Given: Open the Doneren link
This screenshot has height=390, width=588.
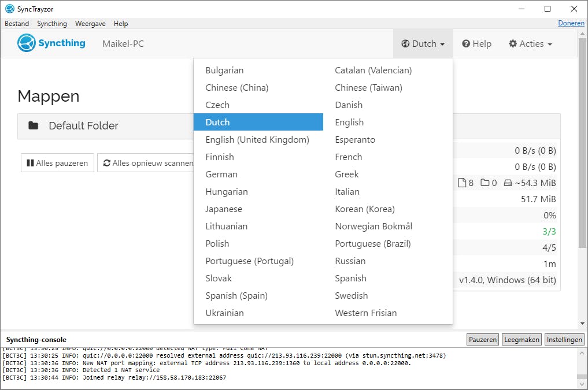Looking at the screenshot, I should point(571,23).
